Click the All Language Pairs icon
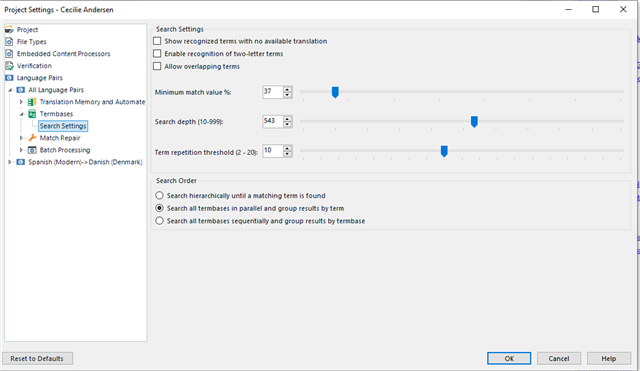This screenshot has height=371, width=640. point(21,90)
